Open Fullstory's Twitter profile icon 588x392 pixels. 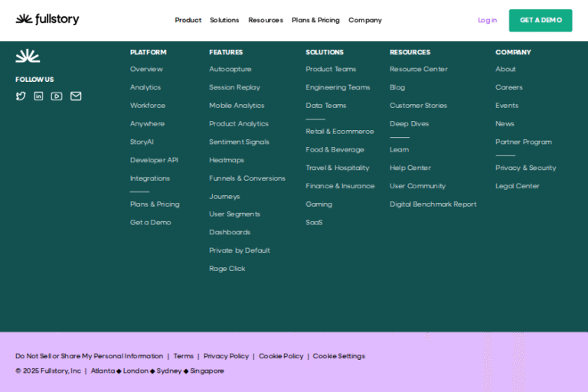(21, 96)
